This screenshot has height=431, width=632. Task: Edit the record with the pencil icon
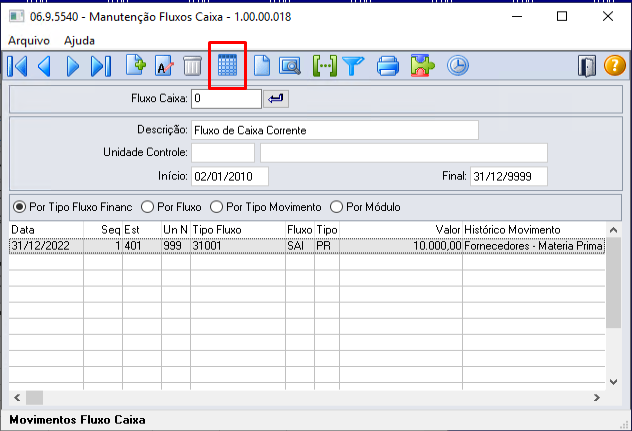click(x=164, y=65)
